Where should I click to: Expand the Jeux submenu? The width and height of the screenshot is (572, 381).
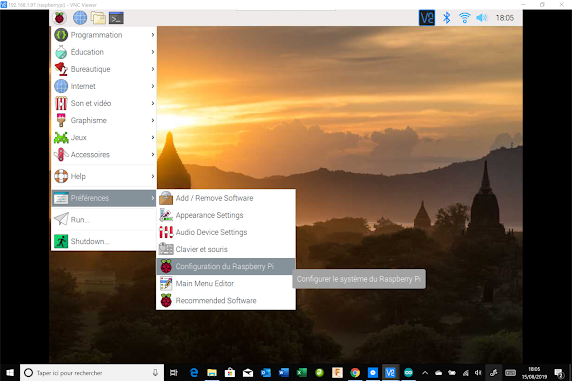click(x=104, y=137)
